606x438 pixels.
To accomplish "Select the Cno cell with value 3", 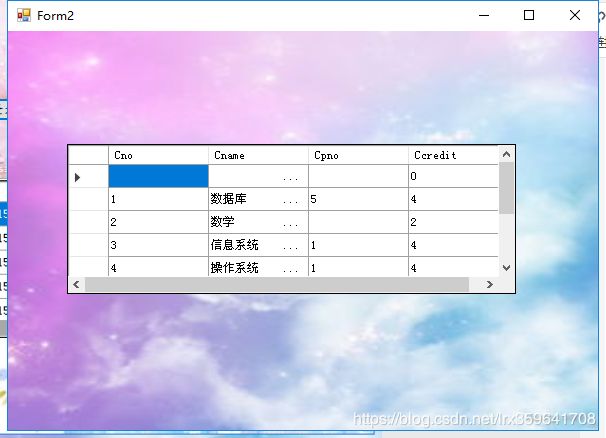I will point(158,245).
